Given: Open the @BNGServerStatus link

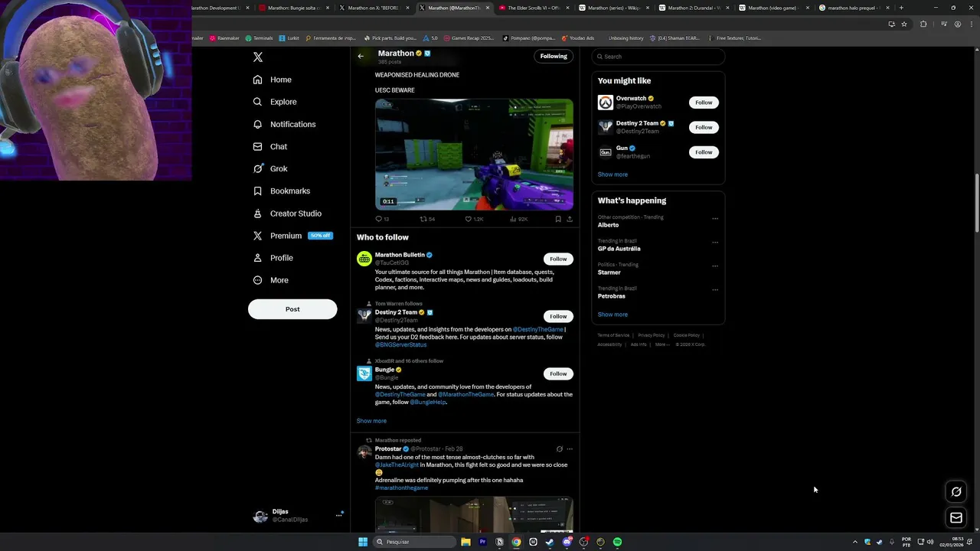Looking at the screenshot, I should (400, 344).
